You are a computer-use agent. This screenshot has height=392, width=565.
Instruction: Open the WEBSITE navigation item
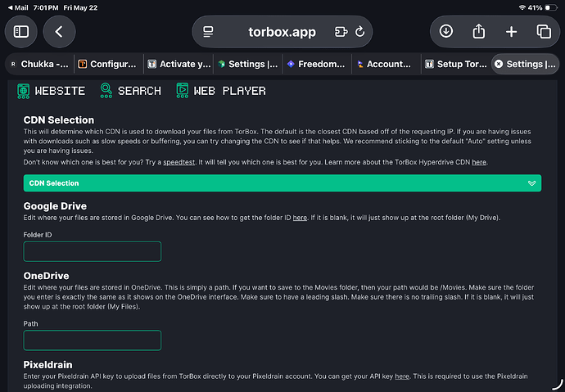(x=51, y=91)
